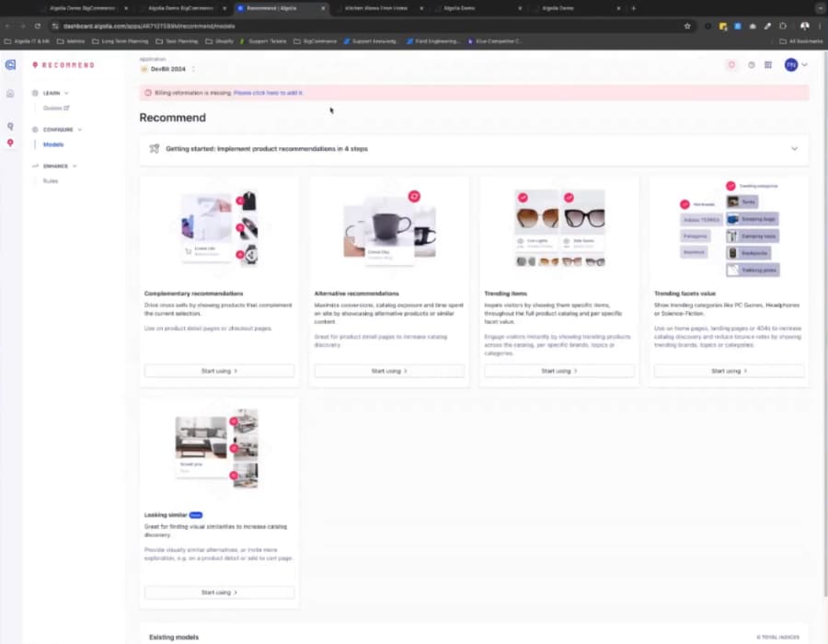The height and width of the screenshot is (644, 828).
Task: Click the 'Looking similar' card title
Action: 166,514
